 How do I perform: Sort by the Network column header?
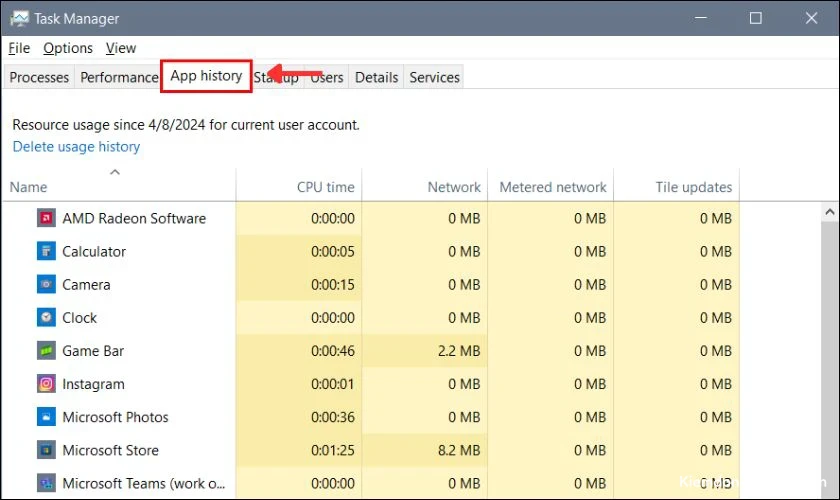tap(425, 185)
